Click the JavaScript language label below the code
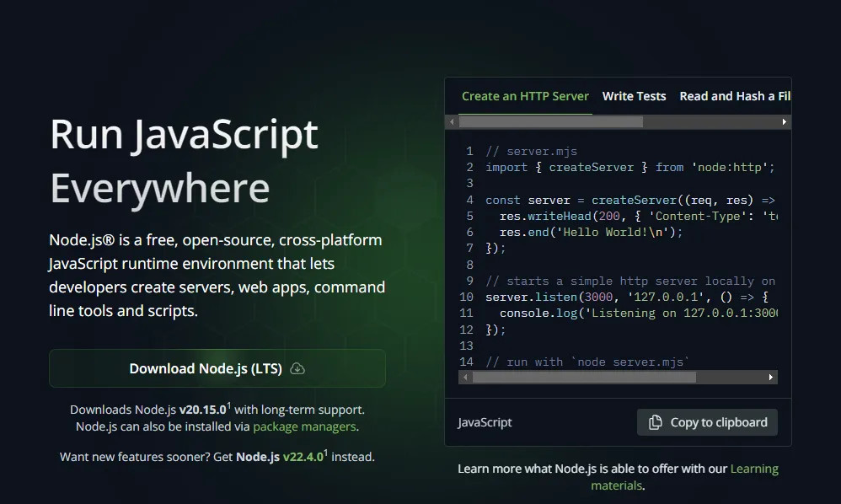841x504 pixels. point(485,422)
